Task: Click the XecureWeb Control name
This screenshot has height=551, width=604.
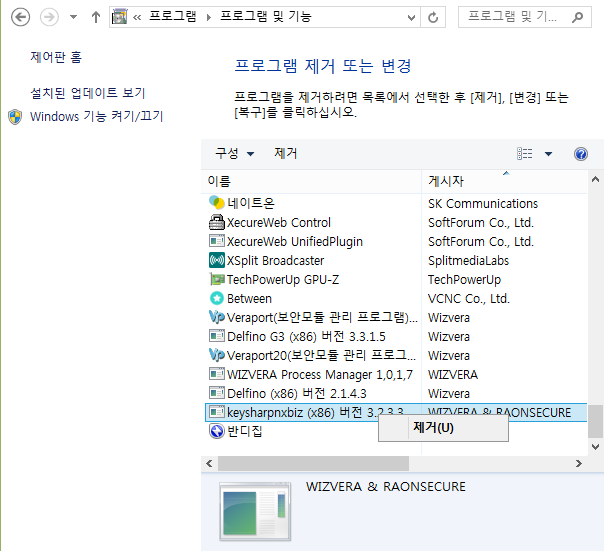Action: click(279, 223)
